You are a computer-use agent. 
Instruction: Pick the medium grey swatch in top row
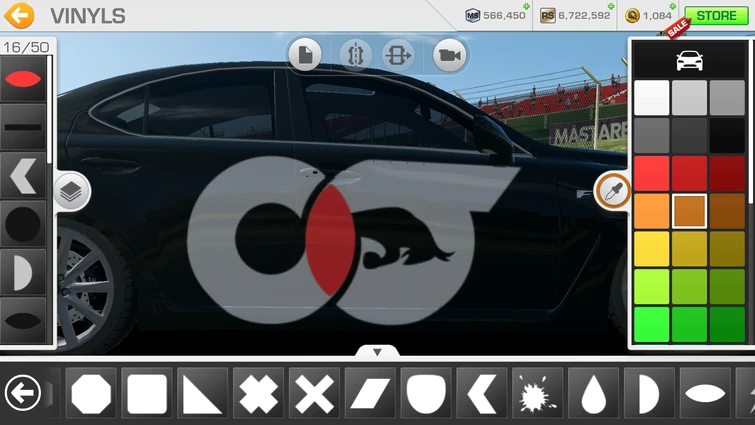point(727,98)
